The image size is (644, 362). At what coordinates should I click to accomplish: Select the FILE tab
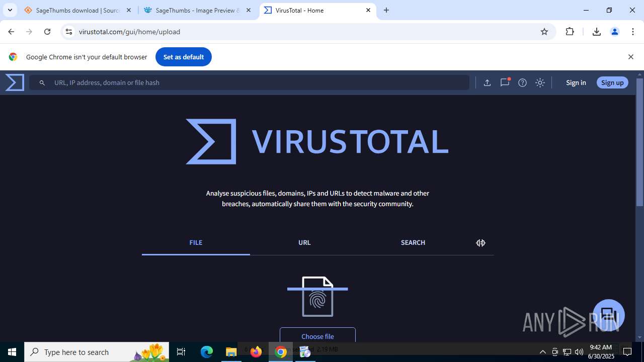tap(196, 243)
